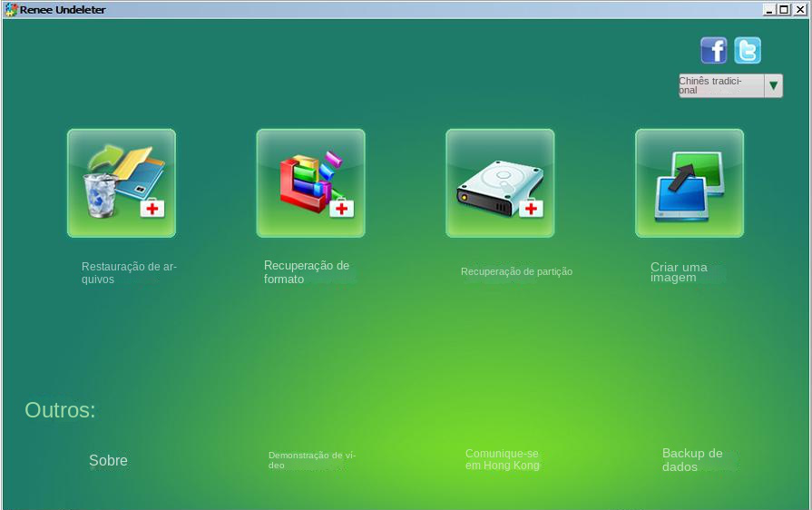Screen dimensions: 812x510
Task: Open the Sobre link
Action: (108, 460)
